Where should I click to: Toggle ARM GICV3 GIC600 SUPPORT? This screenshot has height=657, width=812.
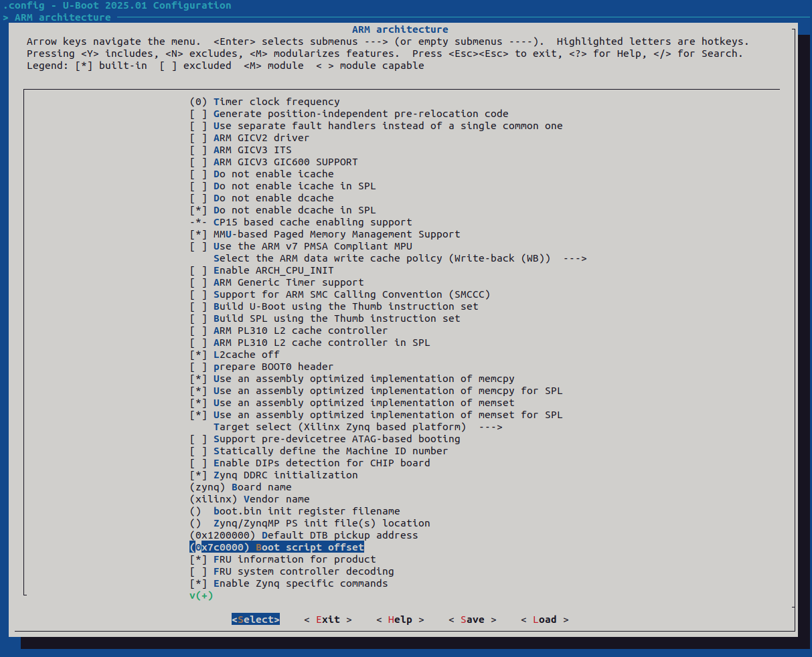[x=273, y=162]
